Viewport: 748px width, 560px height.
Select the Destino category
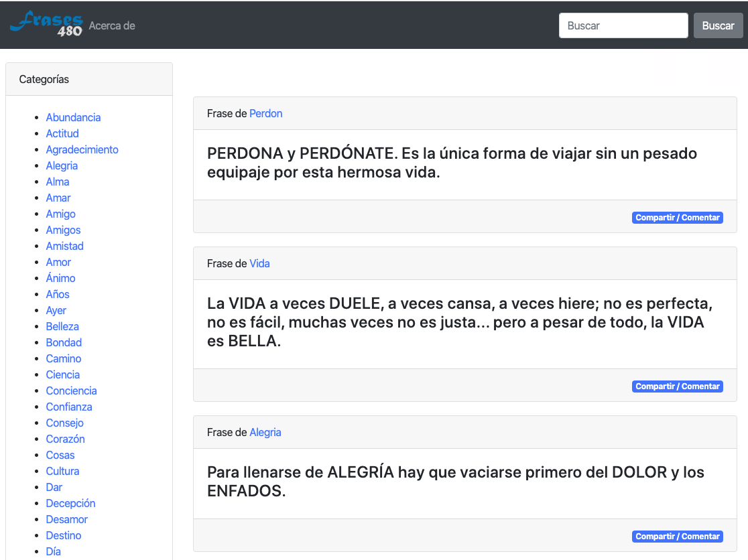(x=63, y=535)
